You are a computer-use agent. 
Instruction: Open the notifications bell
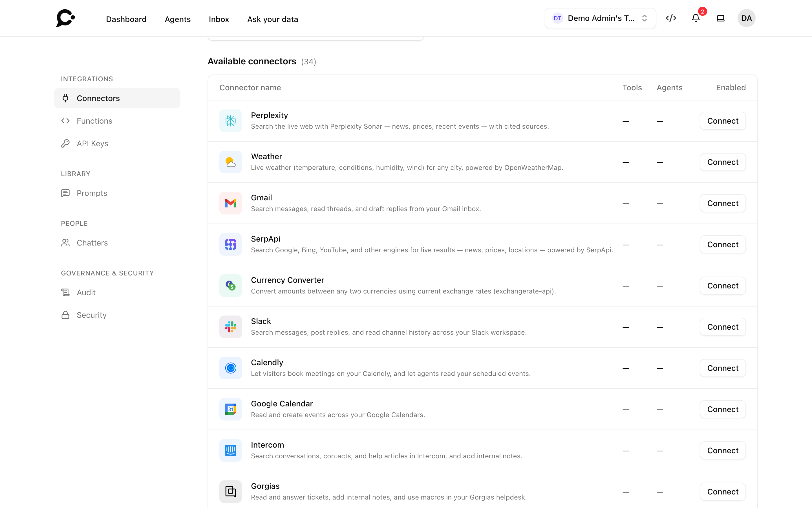(696, 18)
